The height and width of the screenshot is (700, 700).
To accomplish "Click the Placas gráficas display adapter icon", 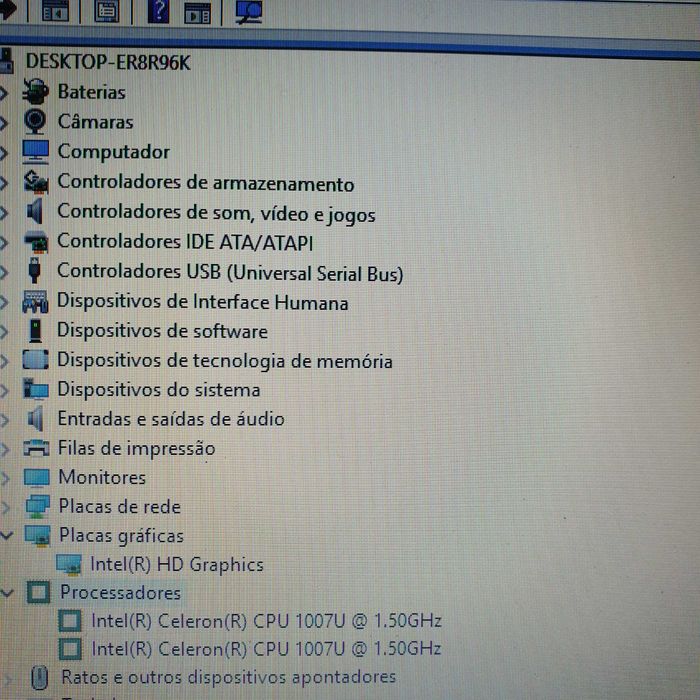I will point(38,535).
